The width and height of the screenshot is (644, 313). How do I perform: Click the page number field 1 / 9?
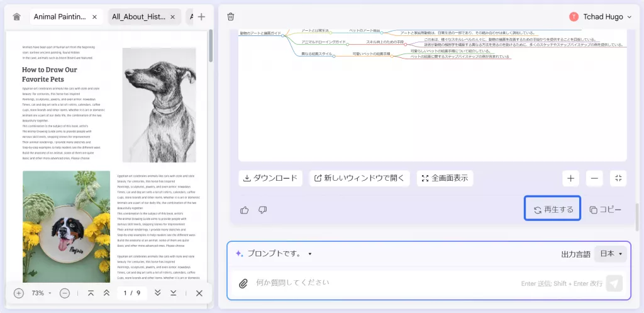point(132,293)
